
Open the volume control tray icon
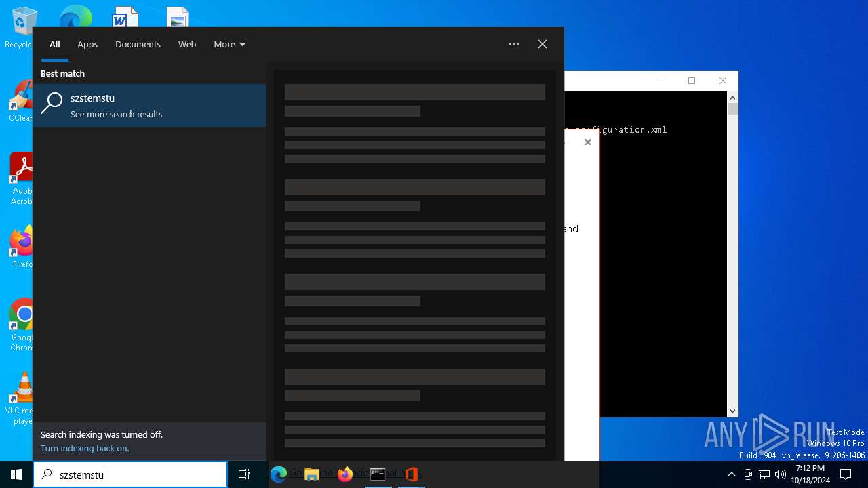click(x=781, y=474)
